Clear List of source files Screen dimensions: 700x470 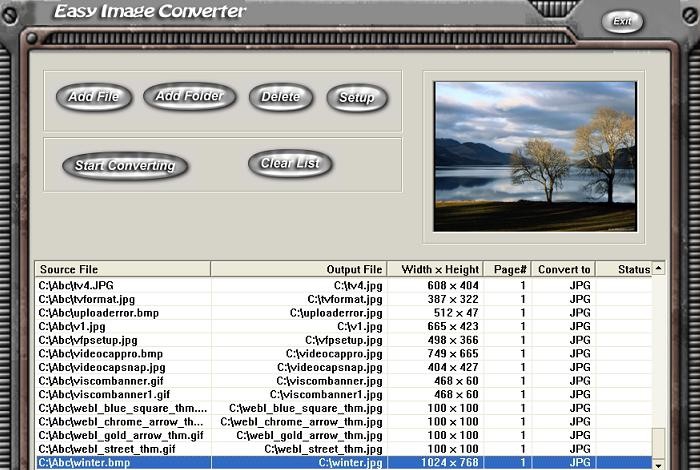pyautogui.click(x=289, y=164)
